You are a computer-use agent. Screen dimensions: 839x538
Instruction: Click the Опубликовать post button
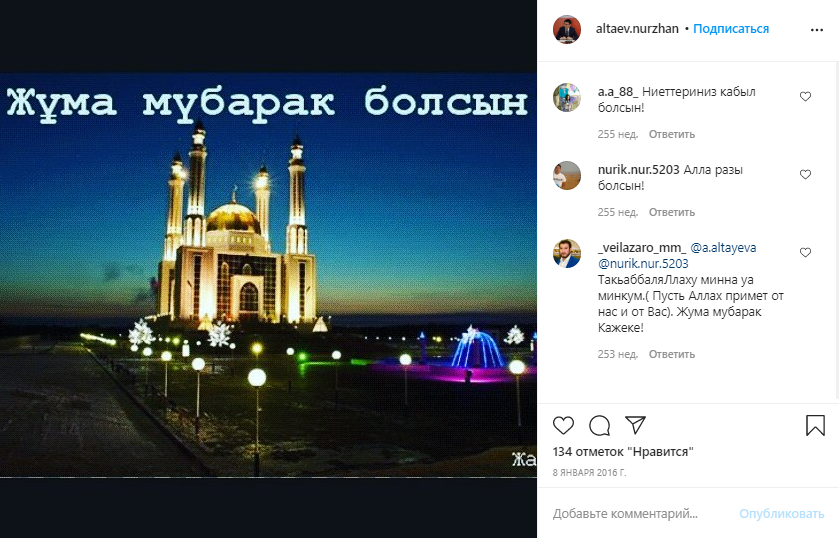[782, 514]
